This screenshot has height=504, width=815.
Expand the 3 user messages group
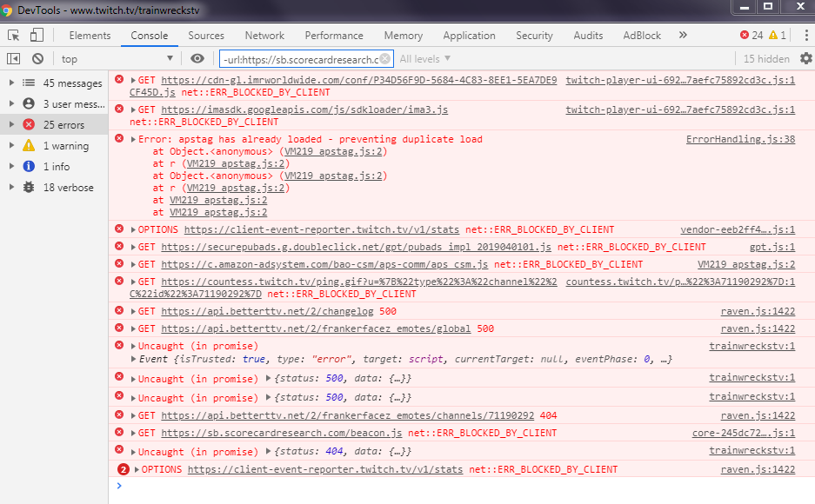click(x=11, y=103)
